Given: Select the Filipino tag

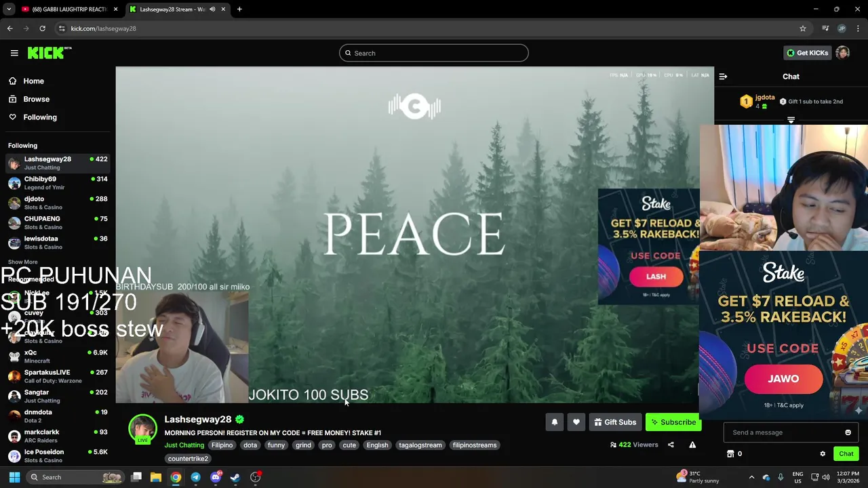Looking at the screenshot, I should coord(222,445).
